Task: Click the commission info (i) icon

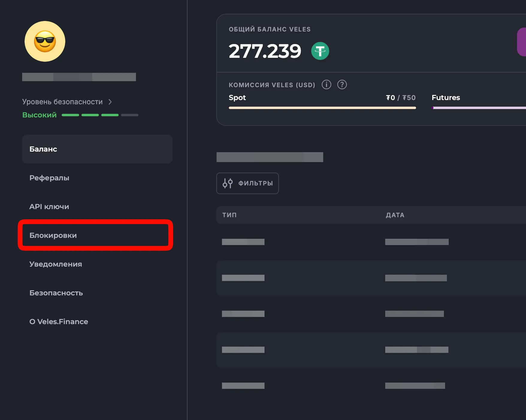Action: pos(327,84)
